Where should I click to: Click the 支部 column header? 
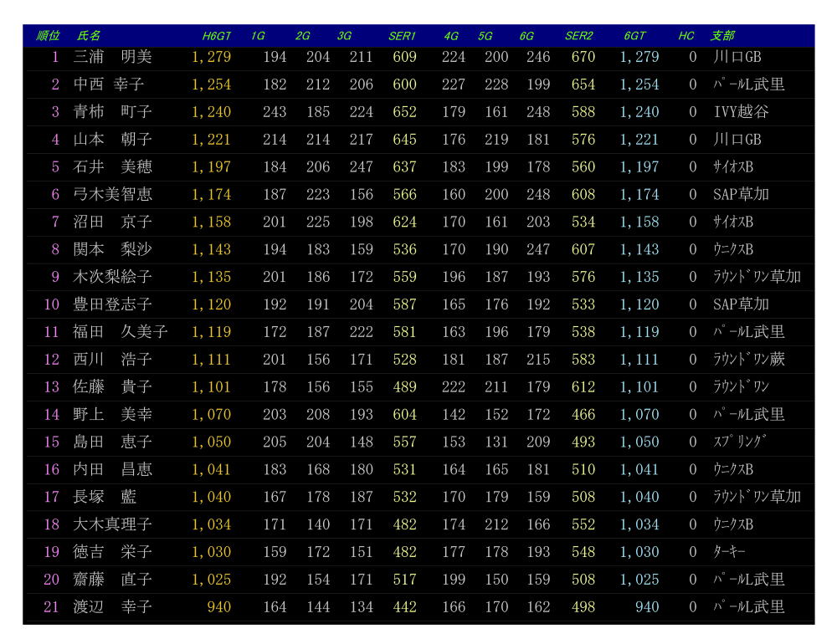(x=722, y=36)
